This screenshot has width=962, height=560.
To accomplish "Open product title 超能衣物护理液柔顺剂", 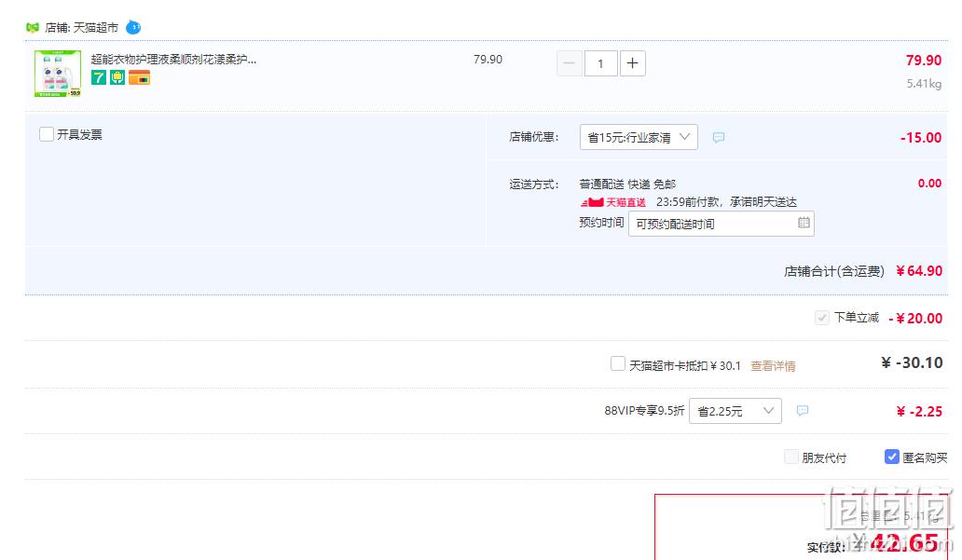I will tap(173, 60).
